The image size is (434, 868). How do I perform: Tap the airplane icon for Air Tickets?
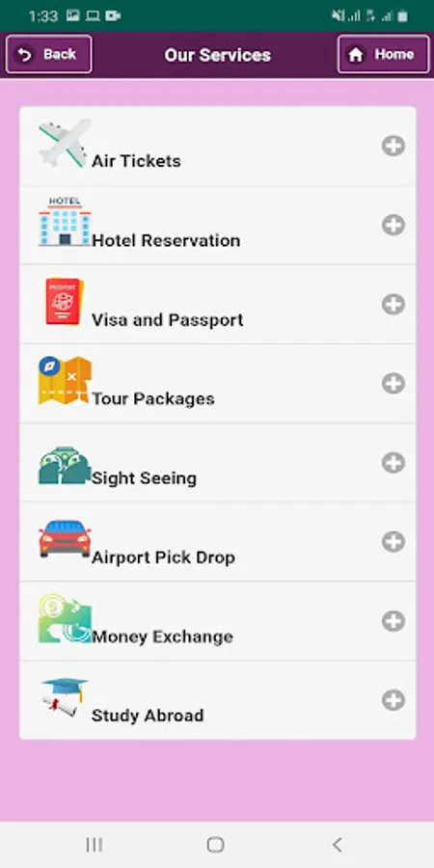point(65,143)
